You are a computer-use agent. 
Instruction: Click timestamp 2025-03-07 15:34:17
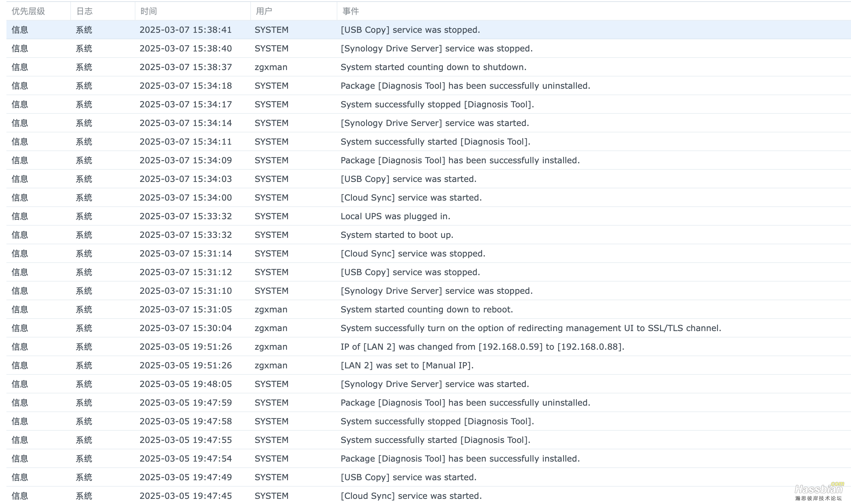(x=185, y=104)
